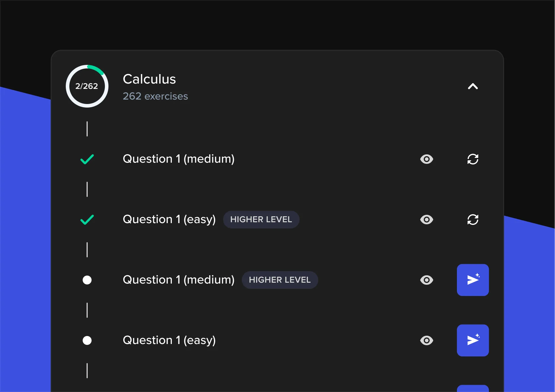Open preview for Question 1 (medium)

click(426, 159)
